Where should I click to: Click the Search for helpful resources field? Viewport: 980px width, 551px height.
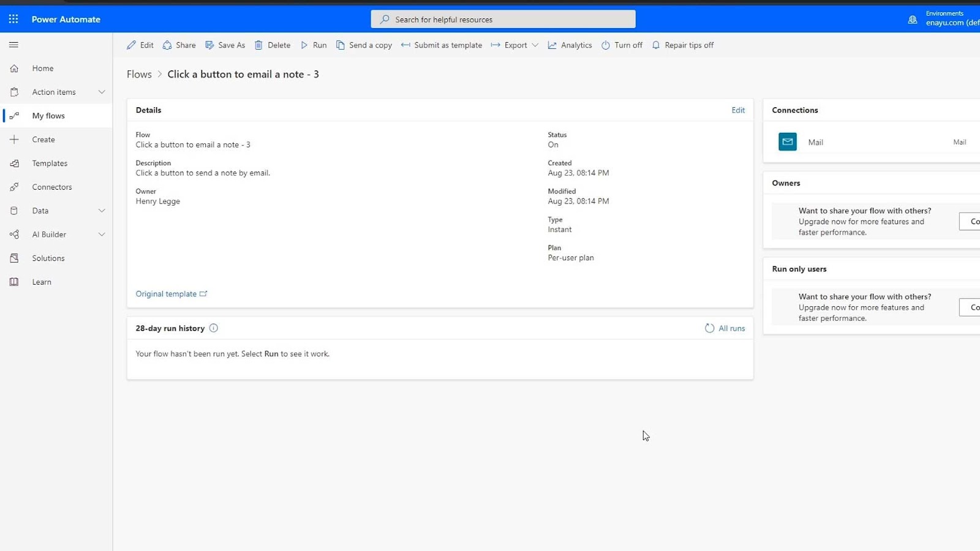503,20
